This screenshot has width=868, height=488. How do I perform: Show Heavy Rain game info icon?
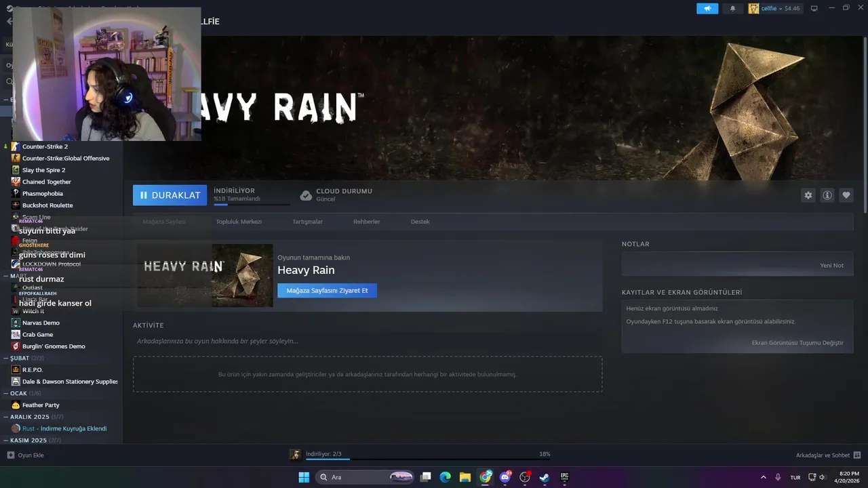(x=827, y=195)
